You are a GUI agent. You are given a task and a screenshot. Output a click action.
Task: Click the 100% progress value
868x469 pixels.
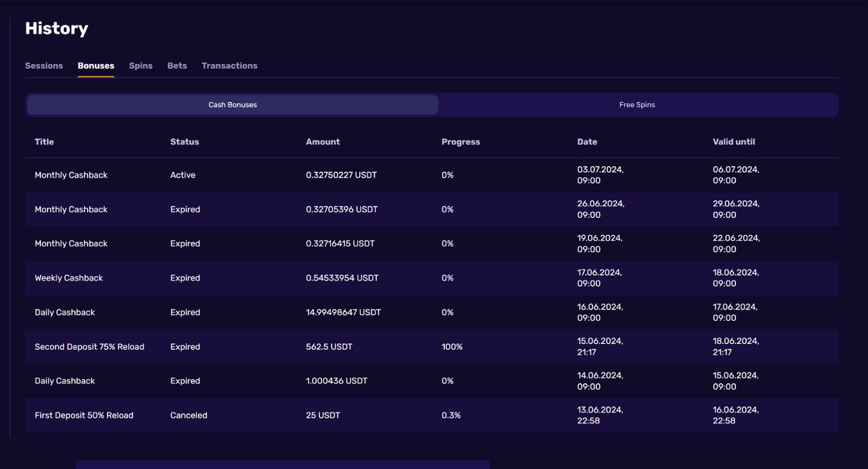click(452, 347)
